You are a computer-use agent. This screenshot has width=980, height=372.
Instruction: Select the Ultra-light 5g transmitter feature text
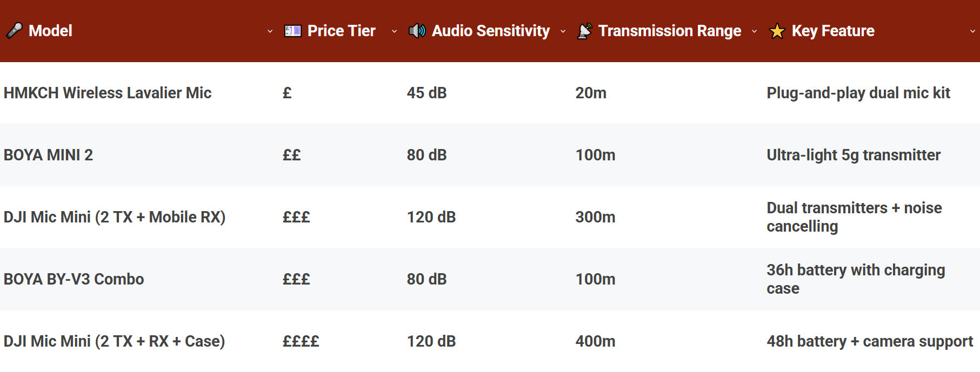(853, 155)
